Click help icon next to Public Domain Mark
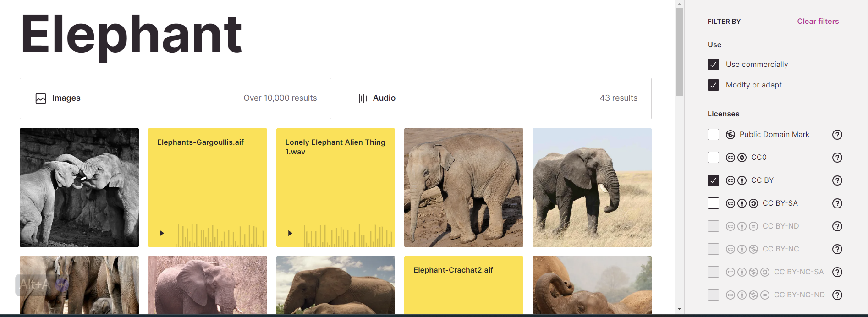This screenshot has width=868, height=317. [x=837, y=135]
